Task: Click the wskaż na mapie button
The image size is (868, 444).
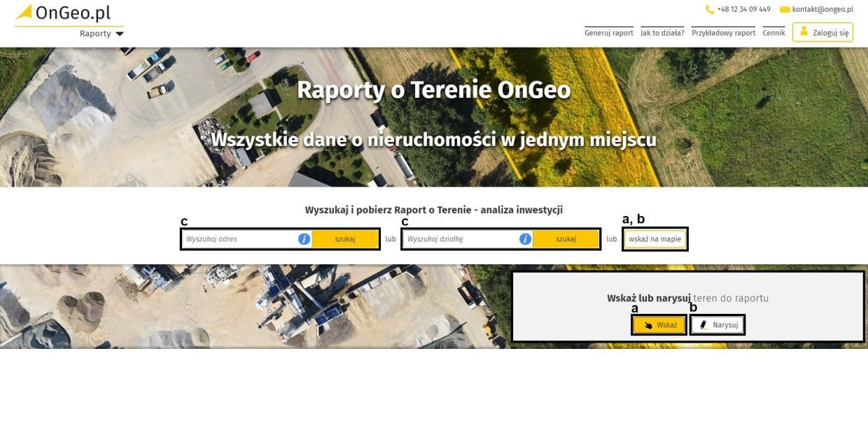Action: tap(654, 239)
